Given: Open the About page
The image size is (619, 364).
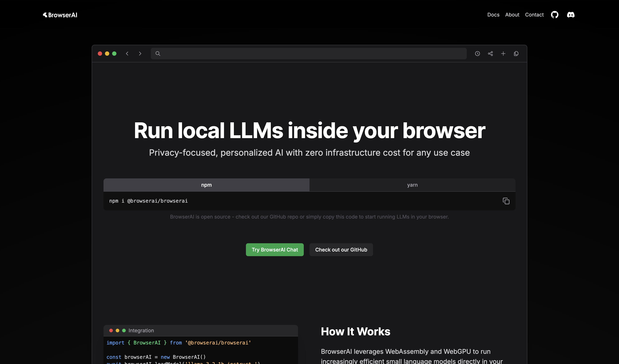Looking at the screenshot, I should (x=512, y=15).
